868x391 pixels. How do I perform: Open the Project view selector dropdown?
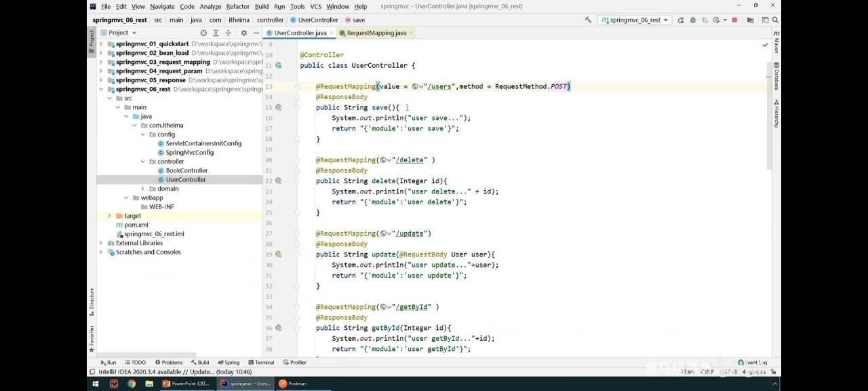coord(119,33)
